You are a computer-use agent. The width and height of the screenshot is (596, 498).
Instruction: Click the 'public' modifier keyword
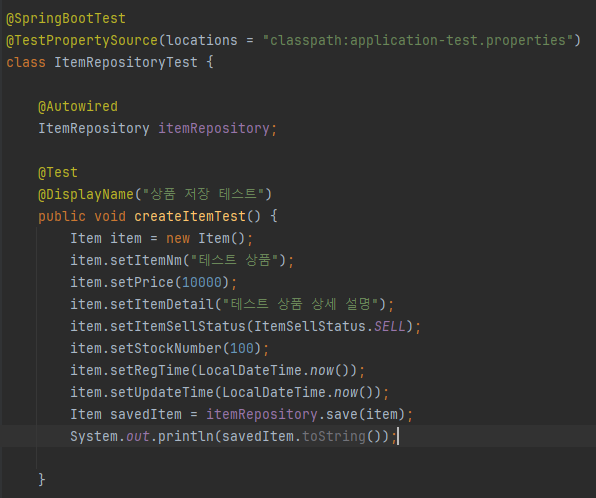(x=62, y=217)
